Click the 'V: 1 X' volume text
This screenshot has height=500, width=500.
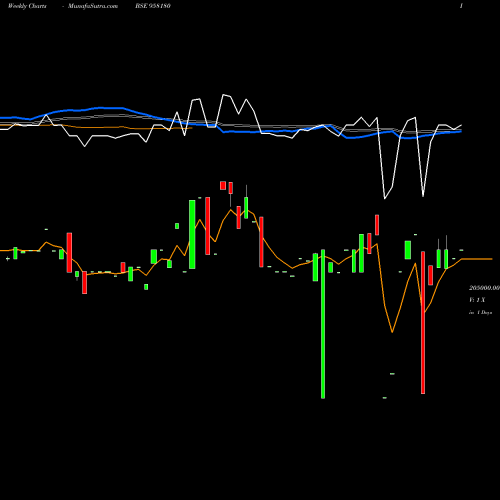pos(477,300)
